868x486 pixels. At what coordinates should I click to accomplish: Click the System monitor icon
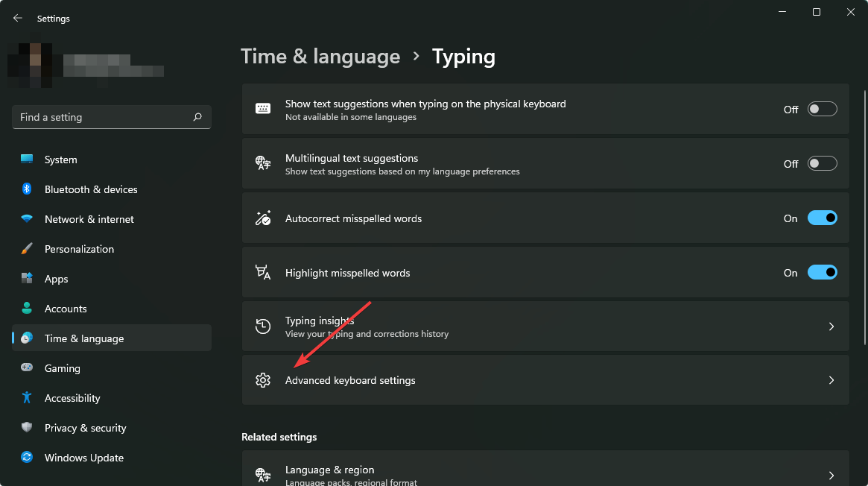(x=27, y=160)
